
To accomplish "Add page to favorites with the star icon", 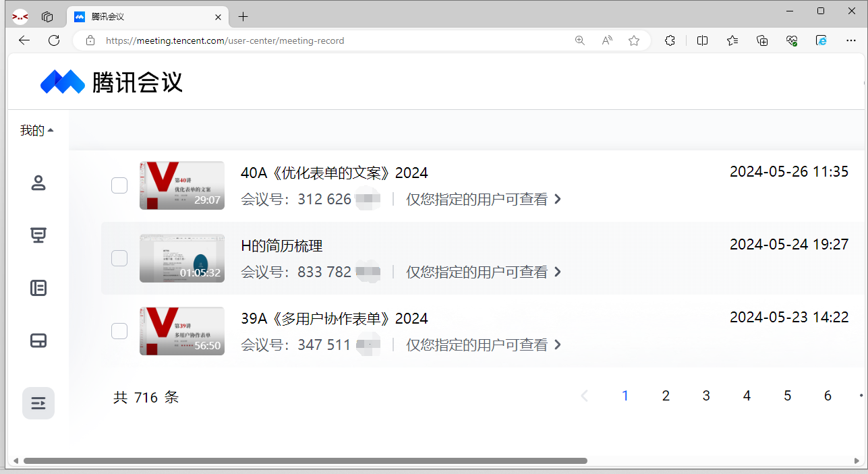I will pos(634,40).
